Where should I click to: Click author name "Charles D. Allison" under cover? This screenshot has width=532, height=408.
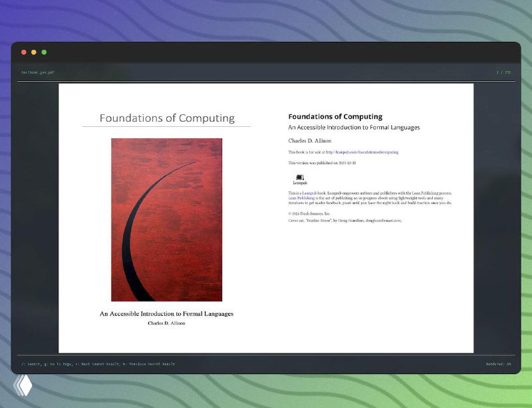coord(166,324)
